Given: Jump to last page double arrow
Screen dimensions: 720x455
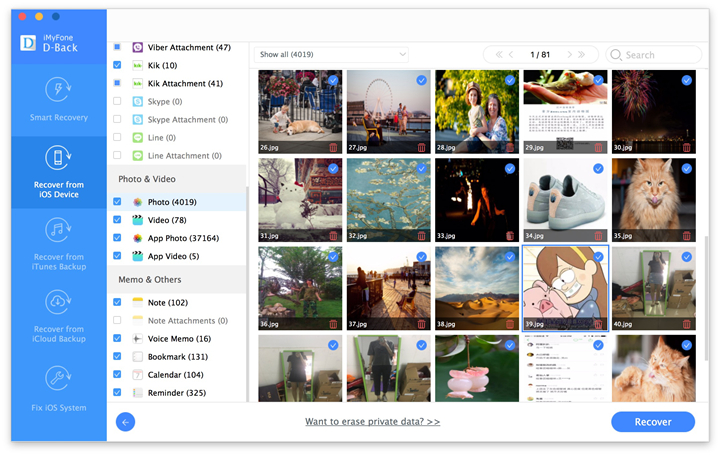Looking at the screenshot, I should 582,55.
